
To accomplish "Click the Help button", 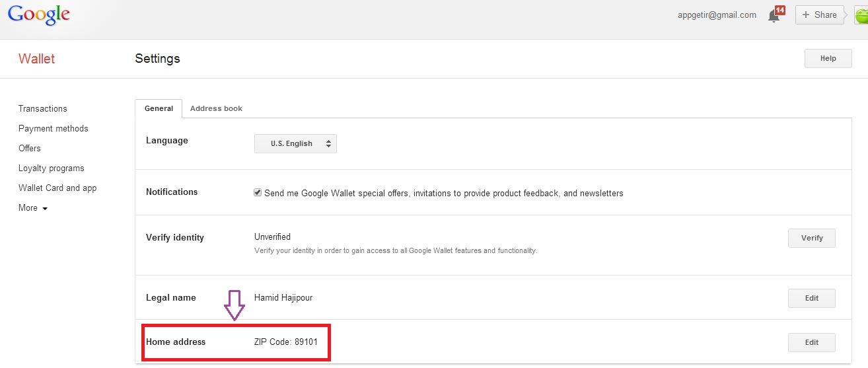I will point(828,58).
